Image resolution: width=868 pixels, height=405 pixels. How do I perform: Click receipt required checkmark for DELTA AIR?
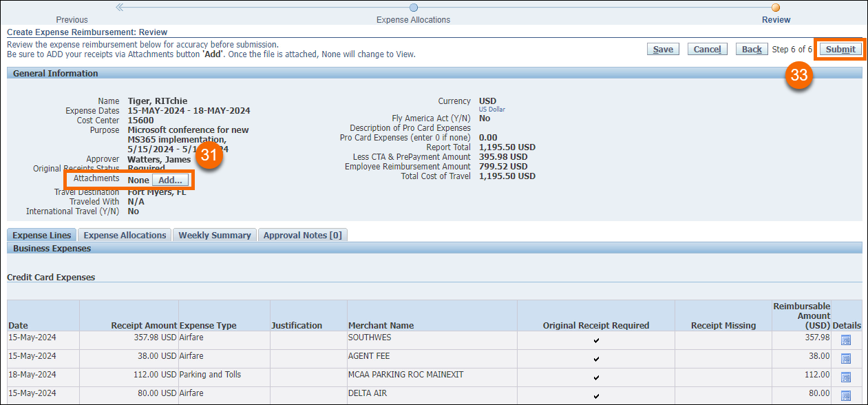pyautogui.click(x=596, y=396)
